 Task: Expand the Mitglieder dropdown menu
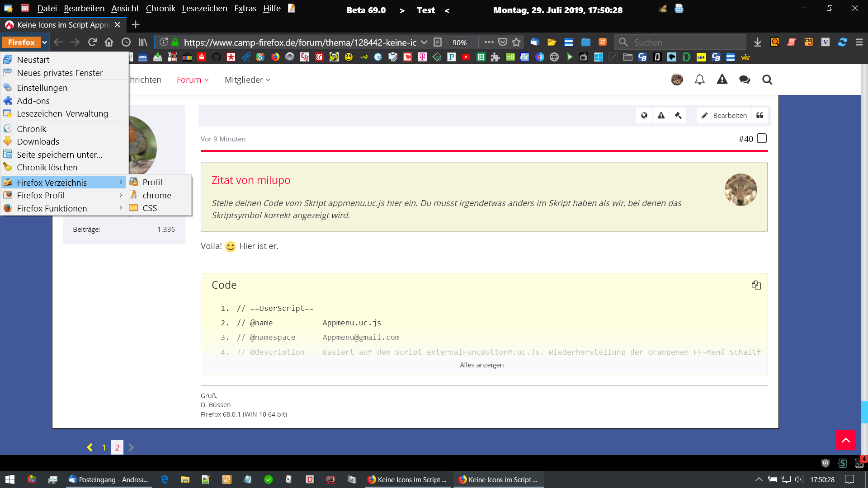point(247,80)
